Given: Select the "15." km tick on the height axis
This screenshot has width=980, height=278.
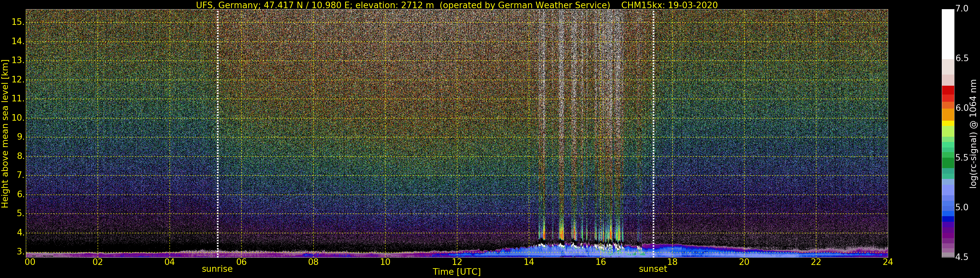Looking at the screenshot, I should [x=18, y=22].
